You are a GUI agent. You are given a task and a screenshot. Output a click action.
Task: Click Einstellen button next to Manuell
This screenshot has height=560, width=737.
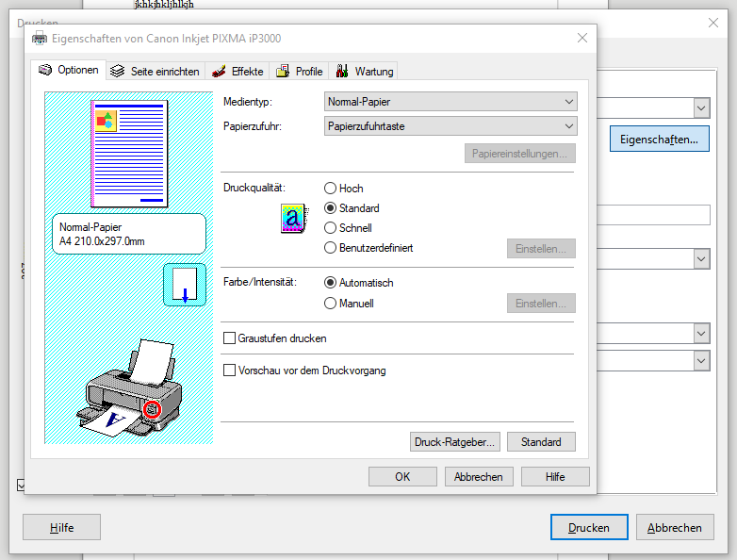pos(541,304)
